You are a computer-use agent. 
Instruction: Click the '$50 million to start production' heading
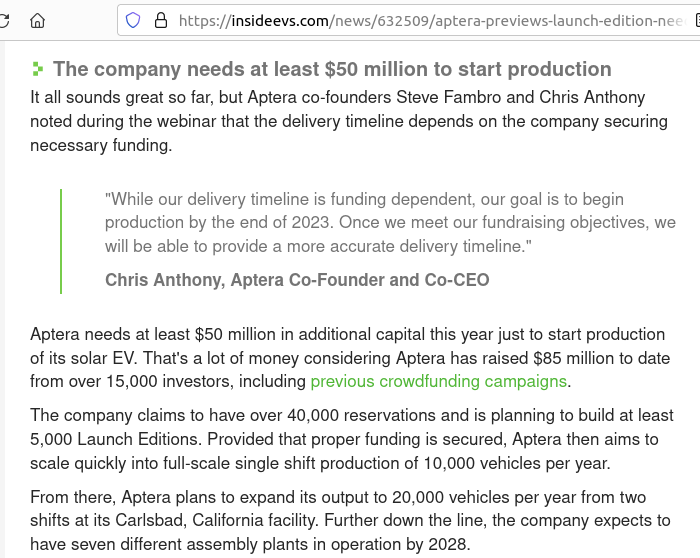click(332, 69)
